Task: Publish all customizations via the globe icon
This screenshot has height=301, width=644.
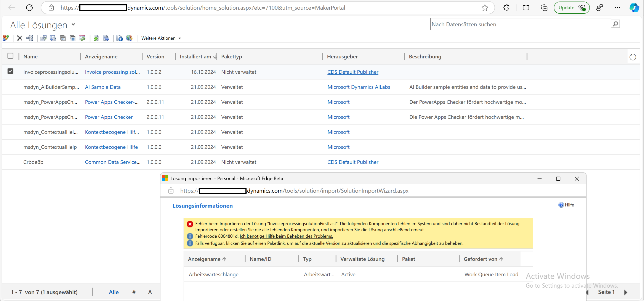Action: 129,38
